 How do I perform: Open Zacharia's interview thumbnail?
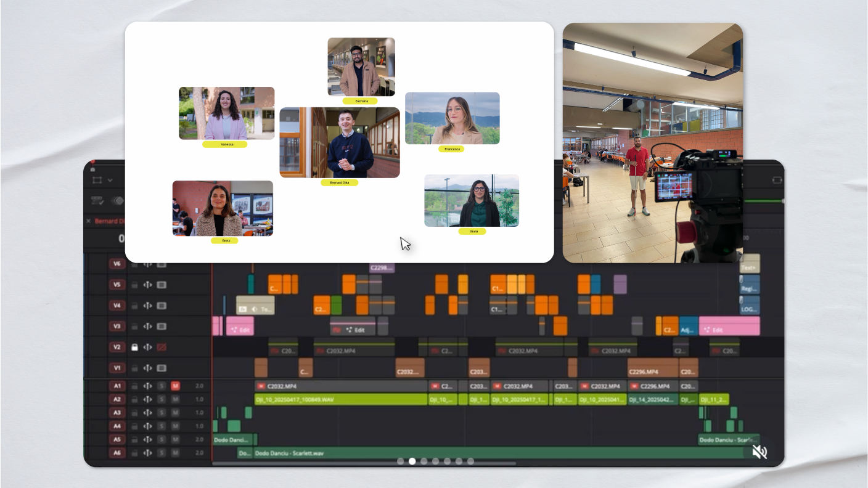(361, 67)
